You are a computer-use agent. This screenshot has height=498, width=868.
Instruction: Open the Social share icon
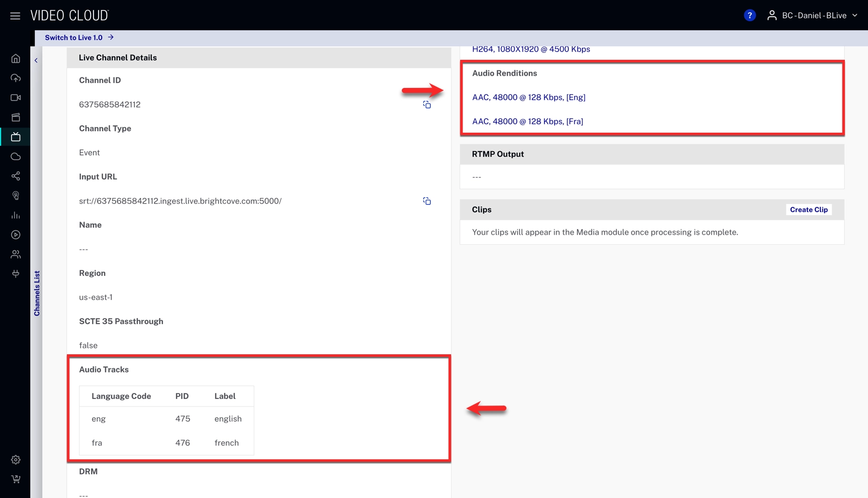(x=16, y=176)
